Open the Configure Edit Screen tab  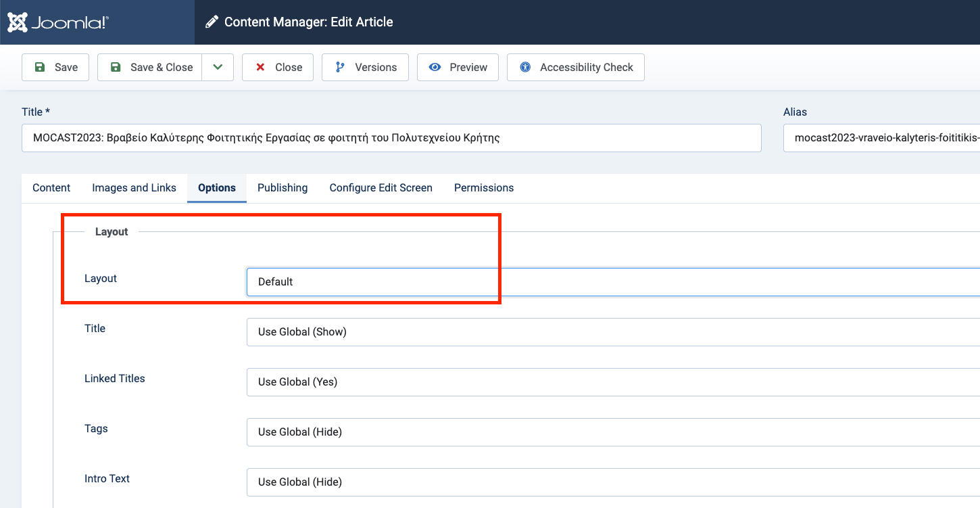click(x=381, y=188)
